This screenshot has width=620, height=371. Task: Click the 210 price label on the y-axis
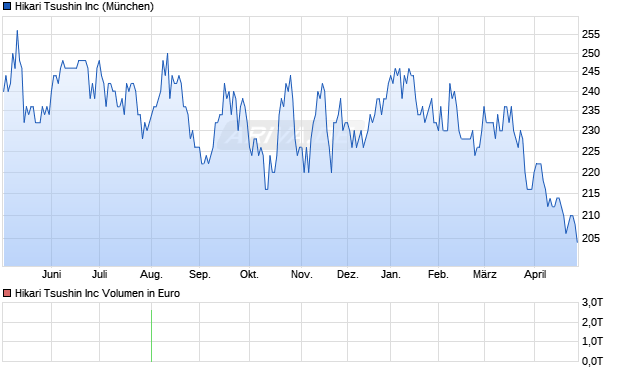(591, 215)
